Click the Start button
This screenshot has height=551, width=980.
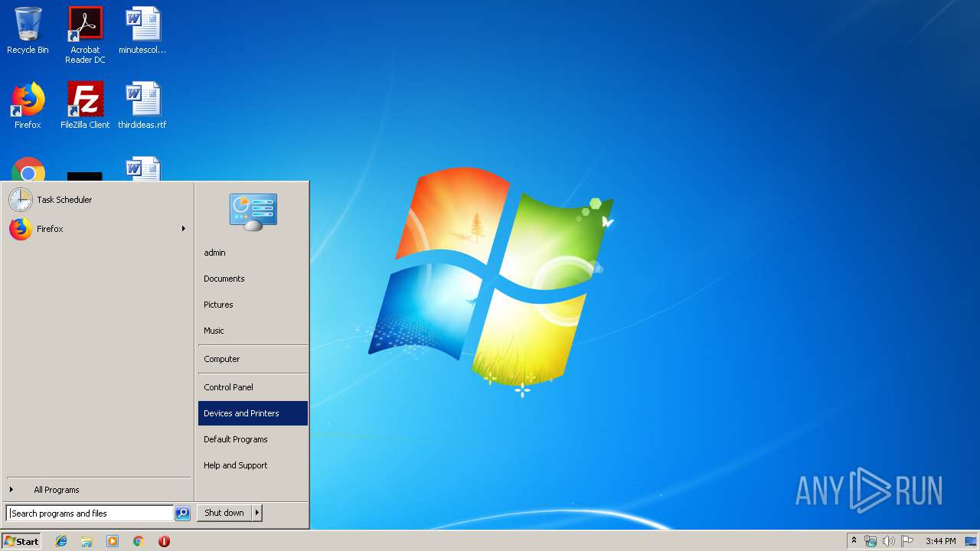click(x=21, y=541)
